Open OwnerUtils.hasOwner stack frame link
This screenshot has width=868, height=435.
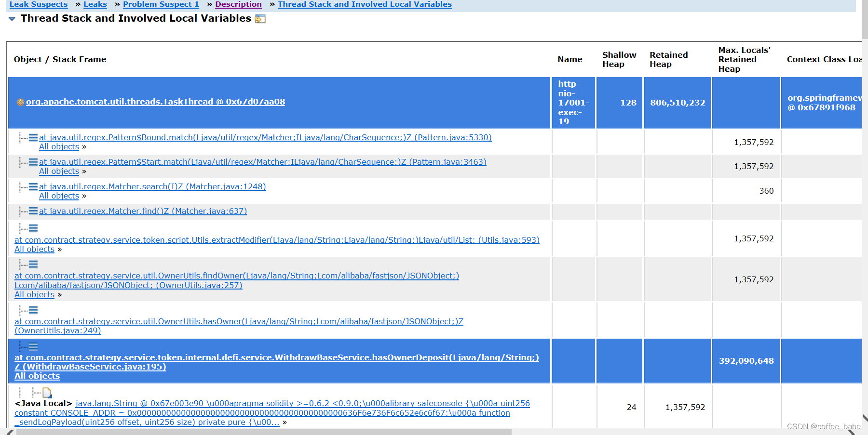[x=239, y=326]
